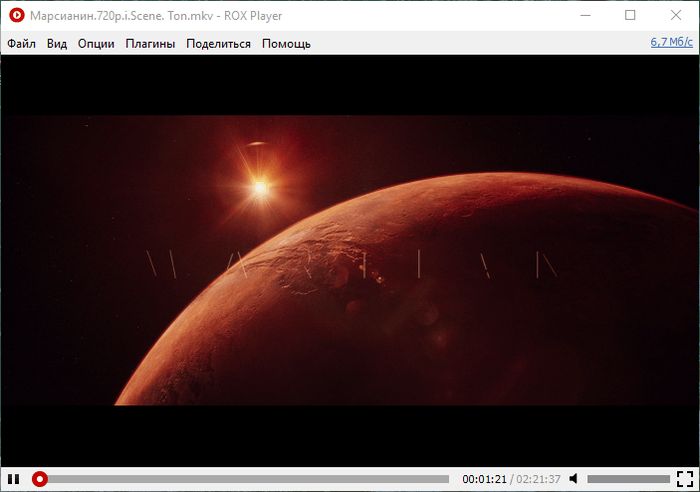Screen dimensions: 700x492
Task: Open the Плагины menu
Action: tap(150, 43)
